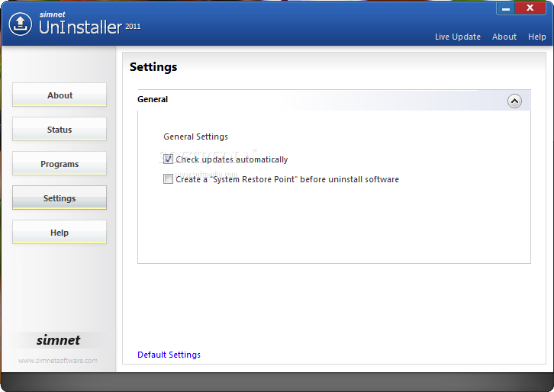This screenshot has height=392, width=554.
Task: Click the General Settings label
Action: tap(196, 137)
